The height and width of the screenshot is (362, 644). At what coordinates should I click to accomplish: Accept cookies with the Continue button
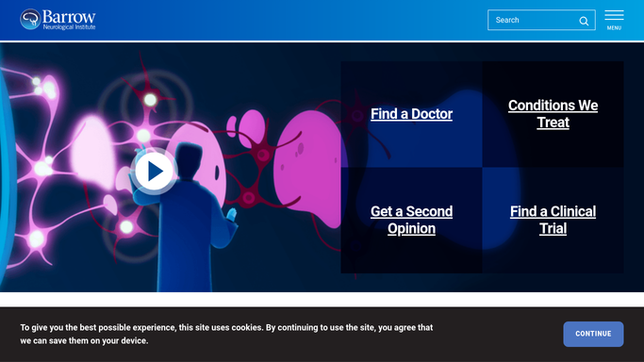pos(593,334)
